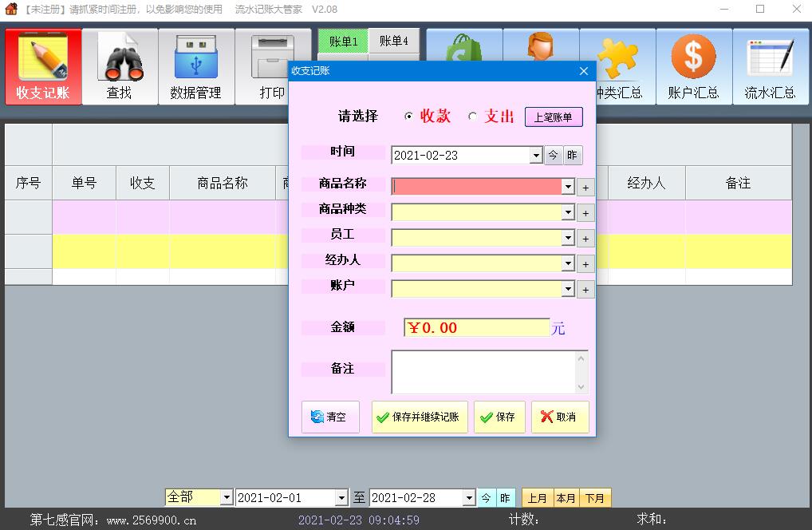Click the 清空 button

pos(330,417)
